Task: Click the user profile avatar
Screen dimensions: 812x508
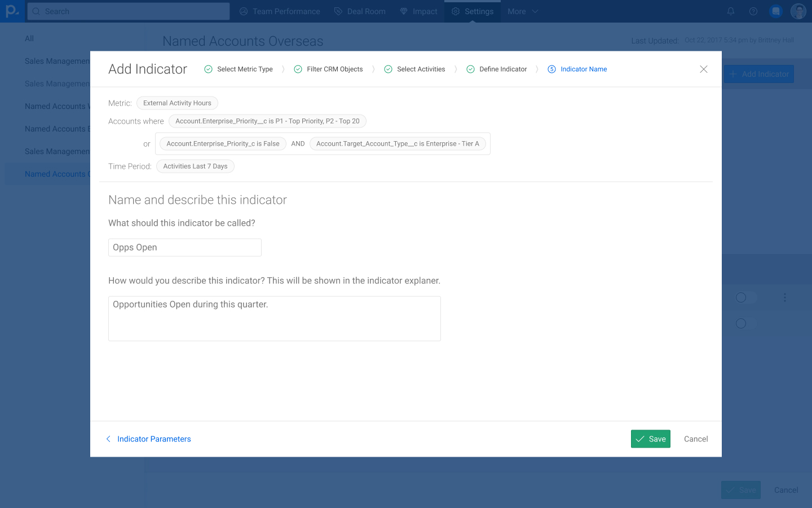Action: click(x=798, y=11)
